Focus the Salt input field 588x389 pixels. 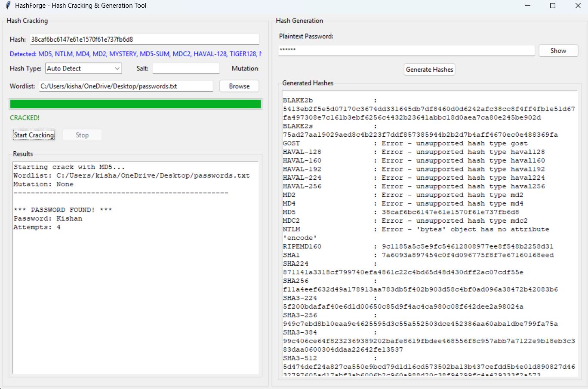(x=186, y=68)
